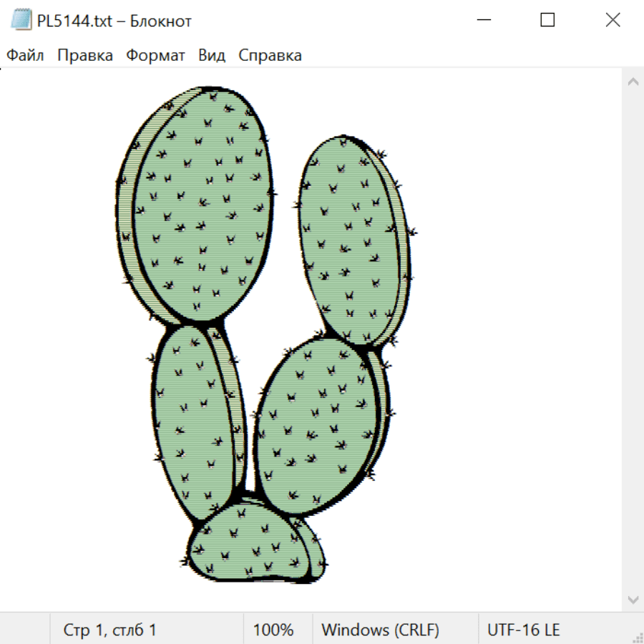The width and height of the screenshot is (644, 644).
Task: Open the Правка menu
Action: point(85,56)
